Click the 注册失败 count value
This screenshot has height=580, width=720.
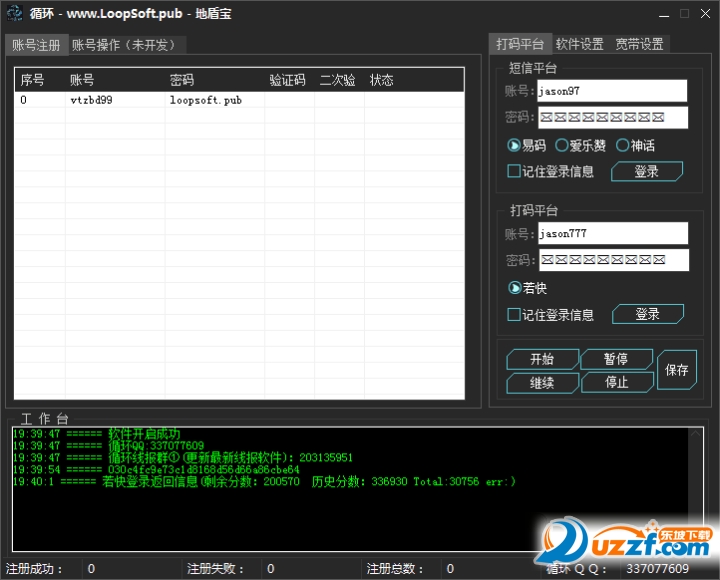click(x=270, y=569)
